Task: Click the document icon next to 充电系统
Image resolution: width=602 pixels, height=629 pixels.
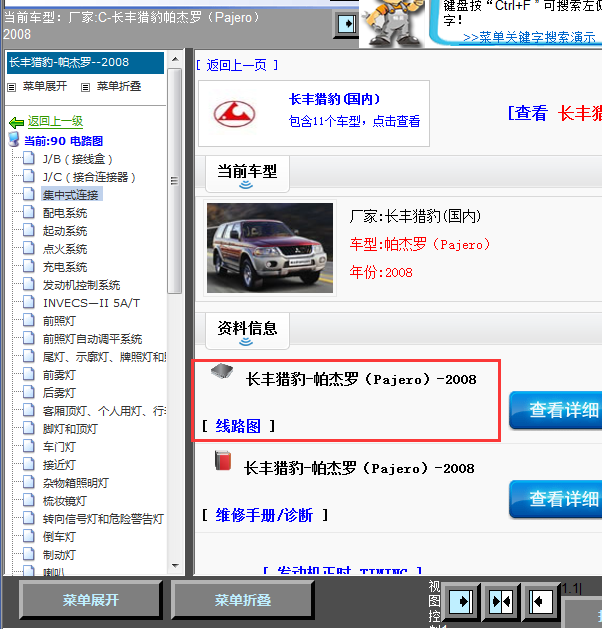Action: 28,266
